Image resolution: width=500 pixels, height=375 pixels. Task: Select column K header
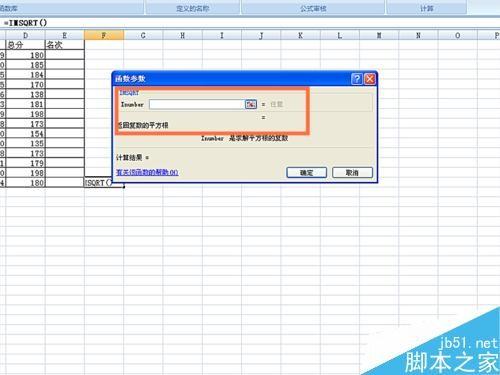[301, 35]
